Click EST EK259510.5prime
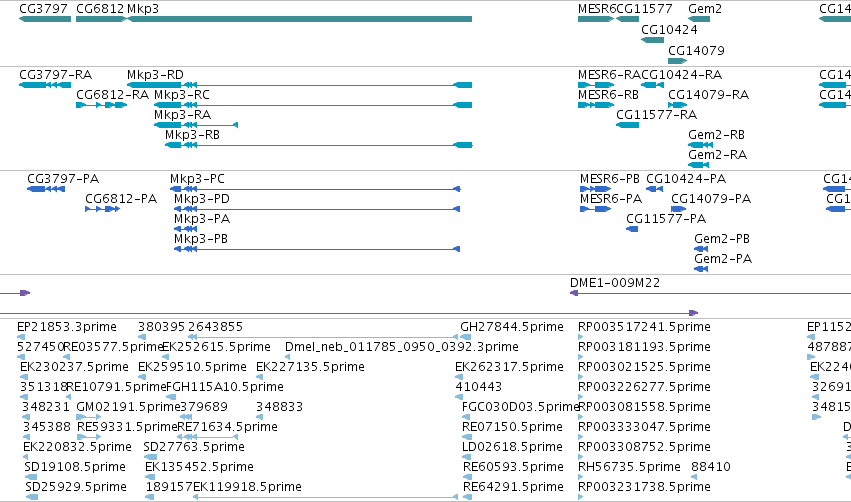The width and height of the screenshot is (851, 502). [x=192, y=367]
